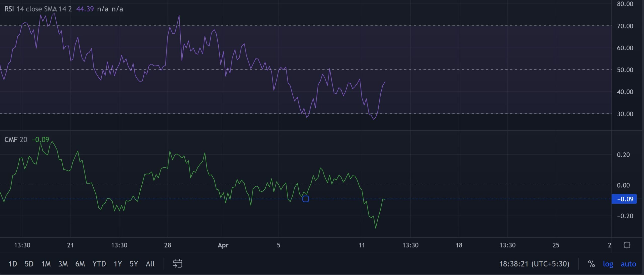Switch to the 1D timeframe

click(x=13, y=264)
